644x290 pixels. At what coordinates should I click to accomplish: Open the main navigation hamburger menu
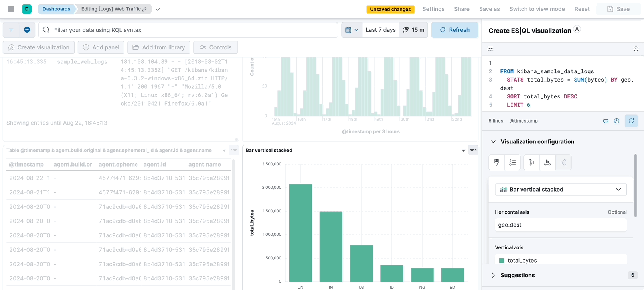click(x=11, y=9)
